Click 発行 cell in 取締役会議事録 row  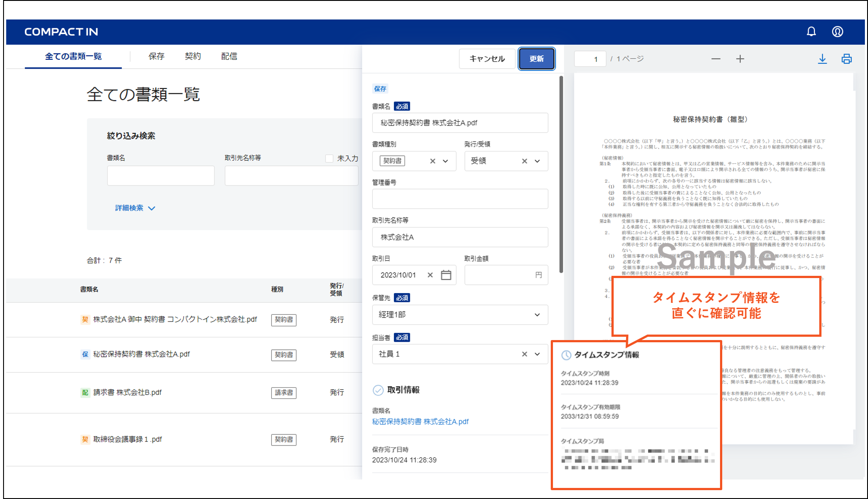coord(337,439)
